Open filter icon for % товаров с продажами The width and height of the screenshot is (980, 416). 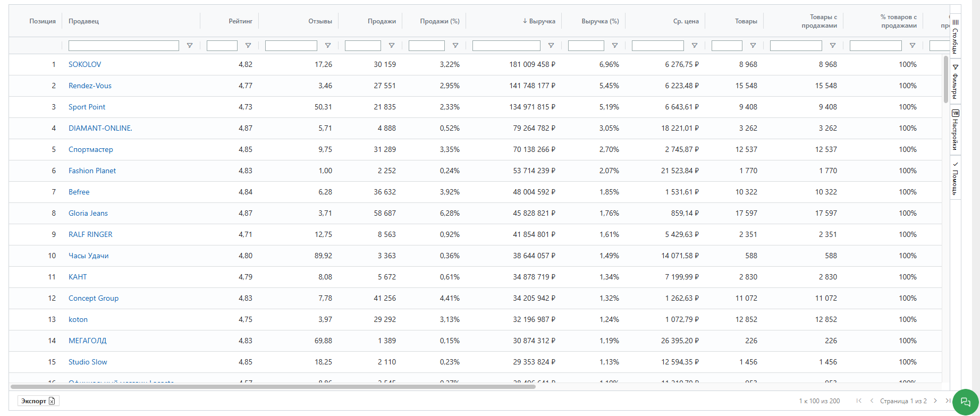coord(913,46)
